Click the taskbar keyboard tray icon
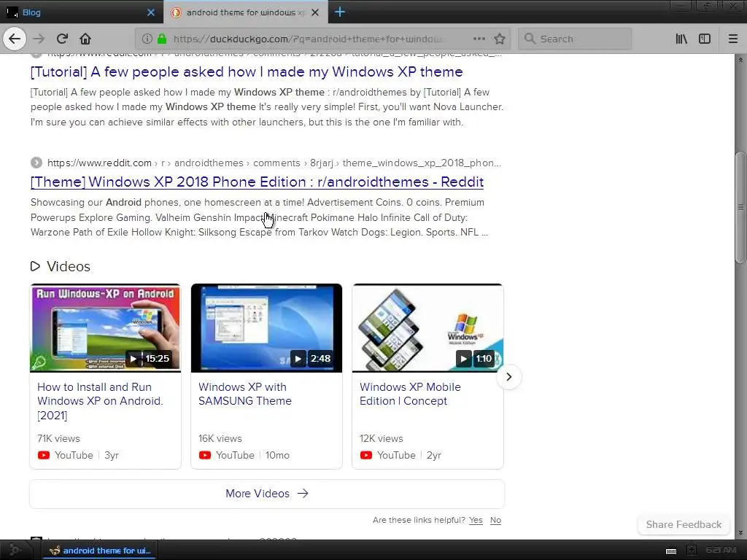 pyautogui.click(x=671, y=551)
